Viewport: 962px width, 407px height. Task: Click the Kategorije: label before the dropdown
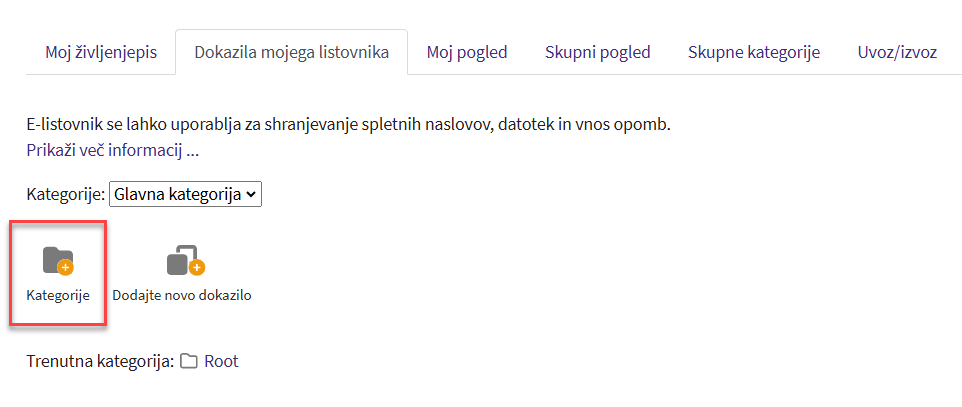[65, 194]
